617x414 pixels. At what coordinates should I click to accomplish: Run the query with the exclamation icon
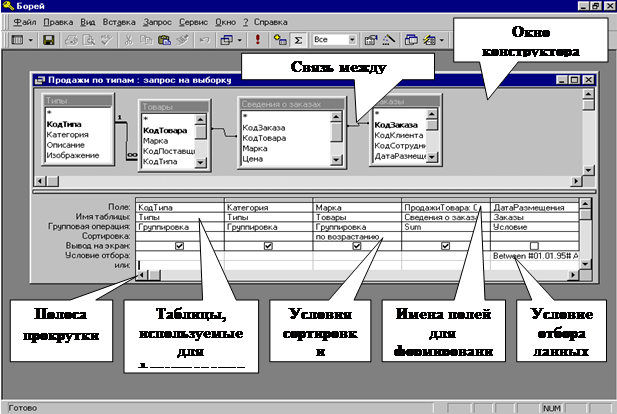coord(258,41)
